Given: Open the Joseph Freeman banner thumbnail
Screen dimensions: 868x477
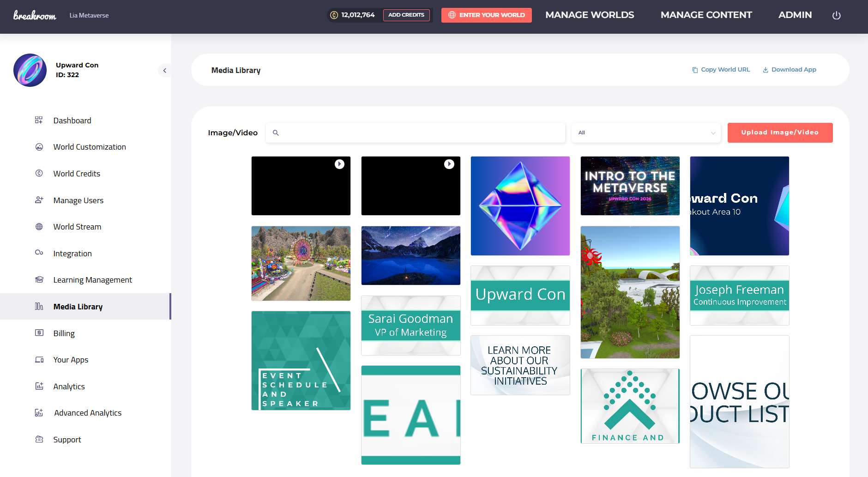Looking at the screenshot, I should [x=740, y=296].
